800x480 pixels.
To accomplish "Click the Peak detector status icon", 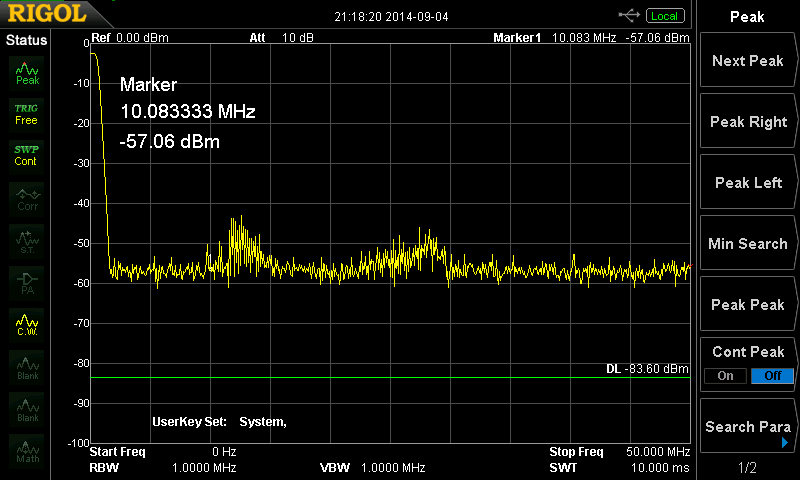I will tap(27, 73).
